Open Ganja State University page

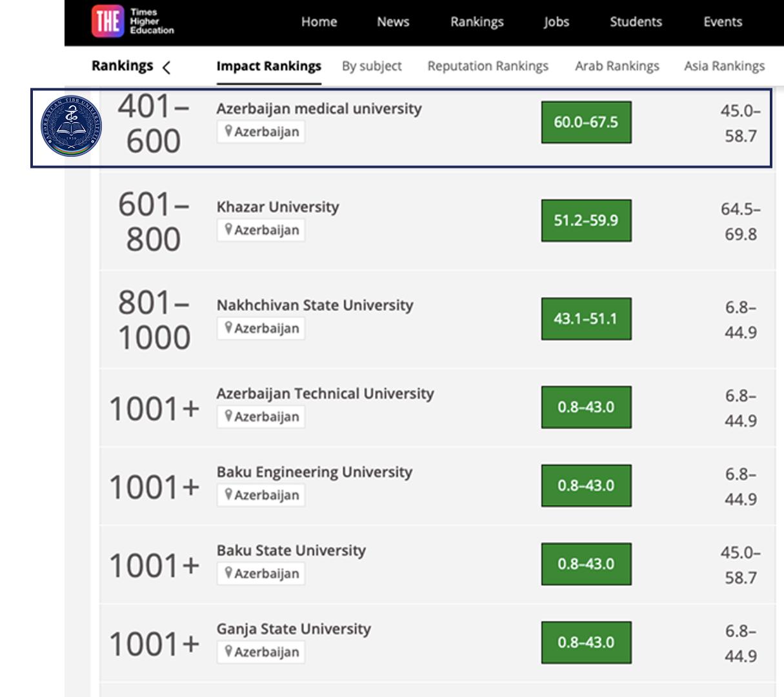294,629
